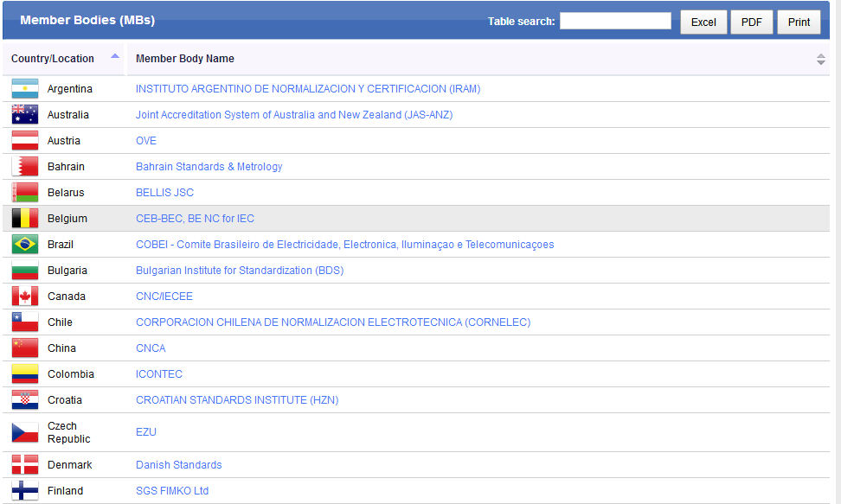841x504 pixels.
Task: Sort by Member Body Name column arrows
Action: point(820,59)
